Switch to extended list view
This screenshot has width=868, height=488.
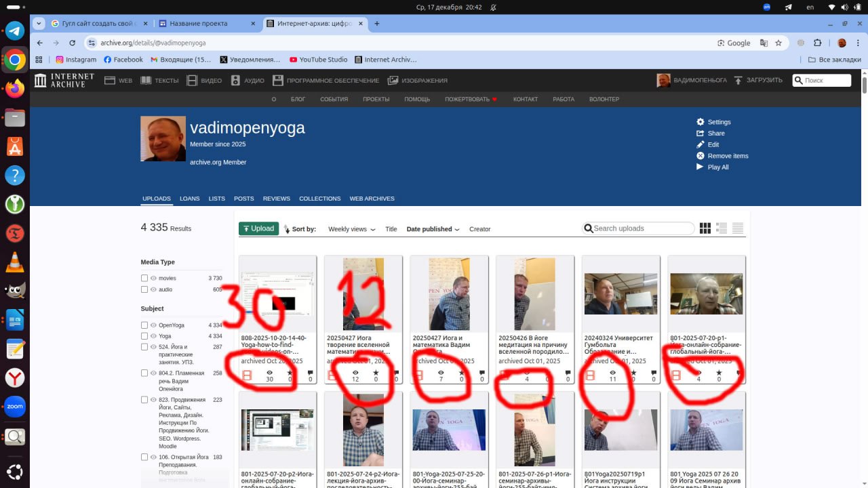(722, 228)
